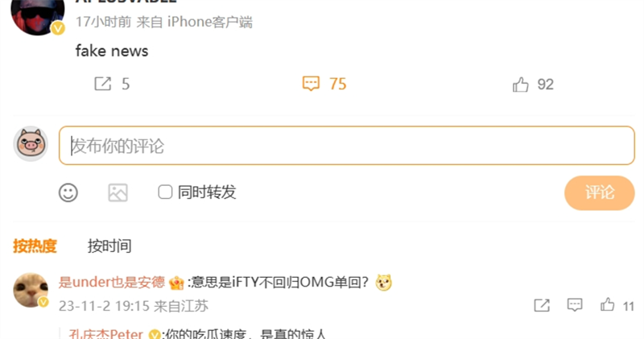This screenshot has width=644, height=339.
Task: Sort comments by 按热度
Action: (x=35, y=246)
